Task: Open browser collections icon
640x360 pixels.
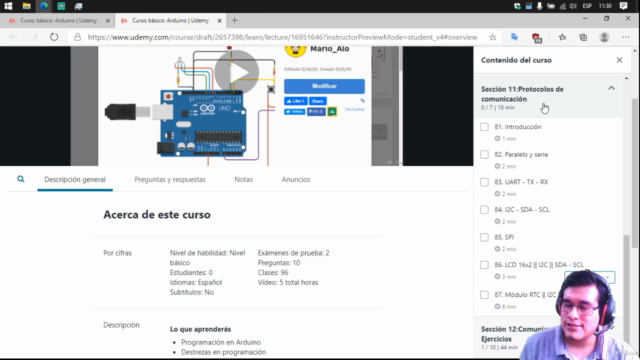Action: point(583,37)
